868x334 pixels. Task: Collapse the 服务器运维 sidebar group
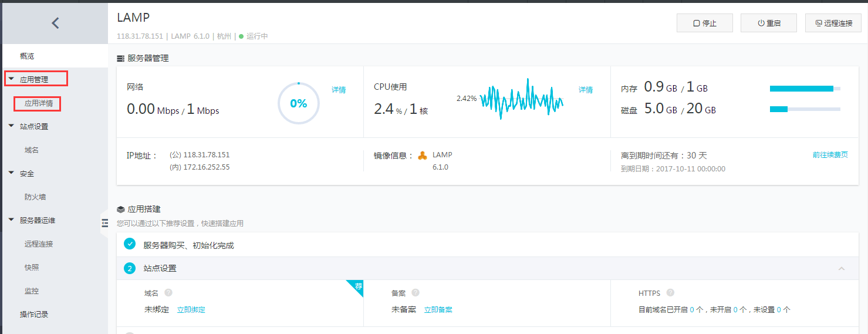[12, 220]
